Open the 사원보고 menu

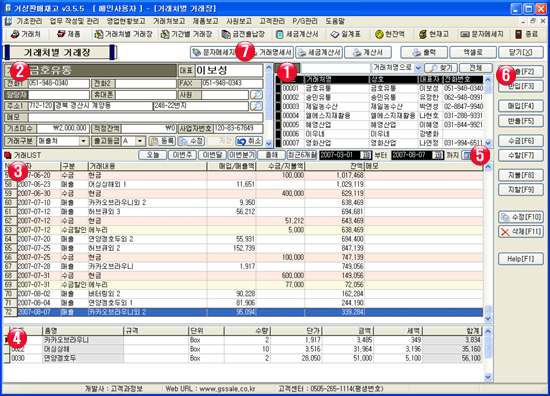tap(239, 21)
